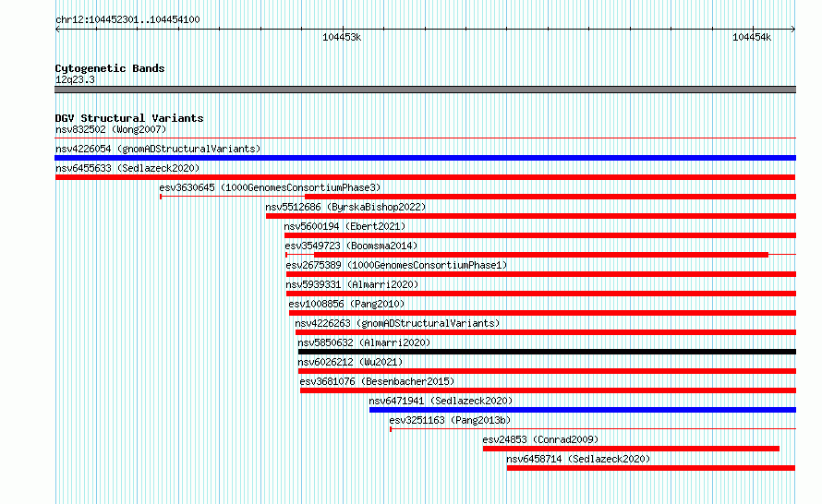Image resolution: width=822 pixels, height=504 pixels.
Task: Open esv1008856 (Pang2010) label
Action: click(x=346, y=304)
